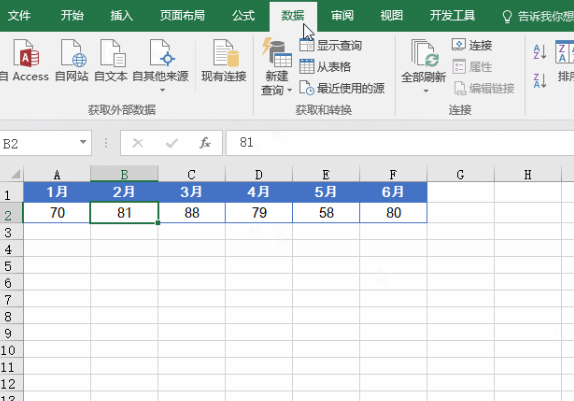Open the 文件 tab

point(19,16)
